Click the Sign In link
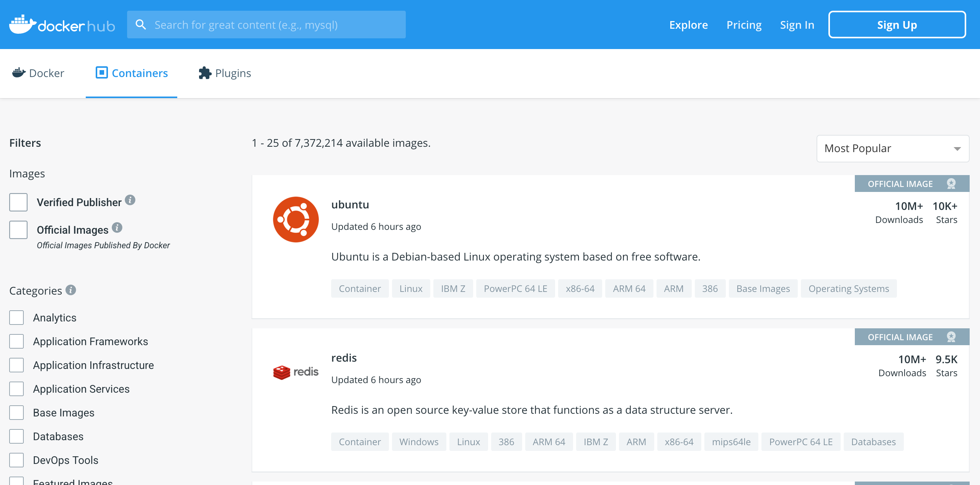Screen dimensions: 980x485 coord(797,25)
